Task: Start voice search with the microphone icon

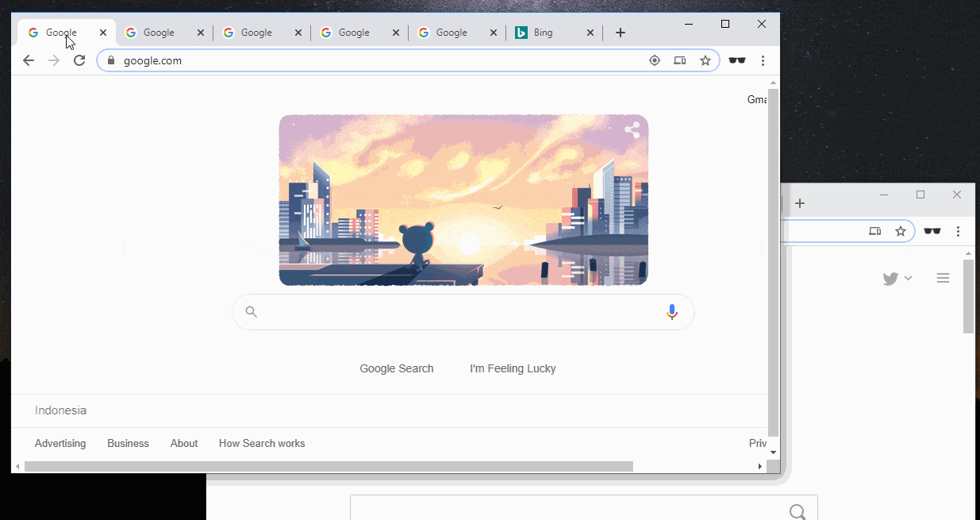Action: click(672, 312)
